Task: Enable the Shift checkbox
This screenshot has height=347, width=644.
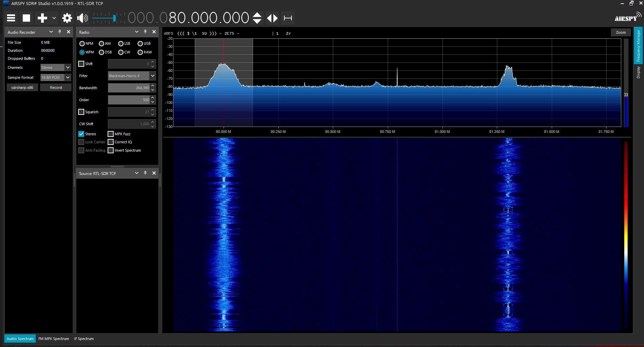Action: (x=81, y=64)
